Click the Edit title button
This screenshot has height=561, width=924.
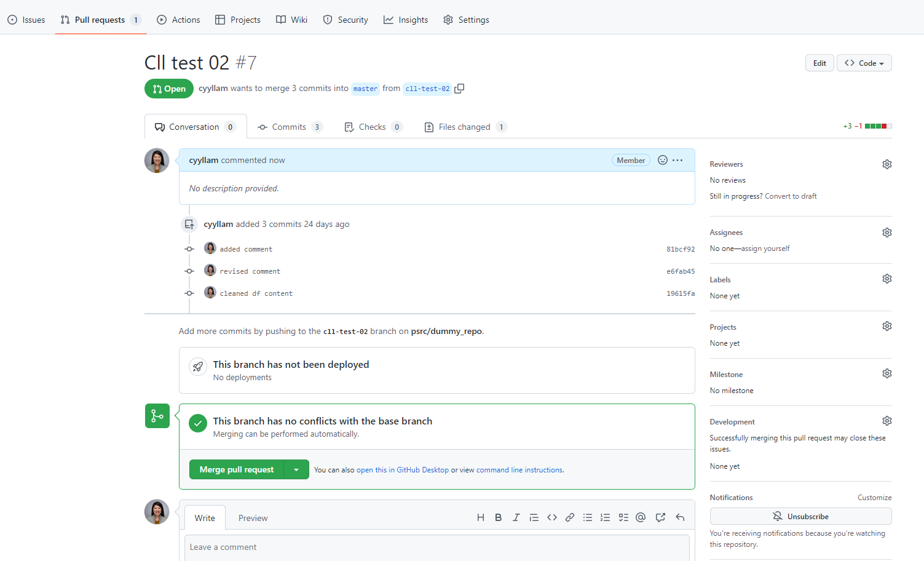[819, 63]
